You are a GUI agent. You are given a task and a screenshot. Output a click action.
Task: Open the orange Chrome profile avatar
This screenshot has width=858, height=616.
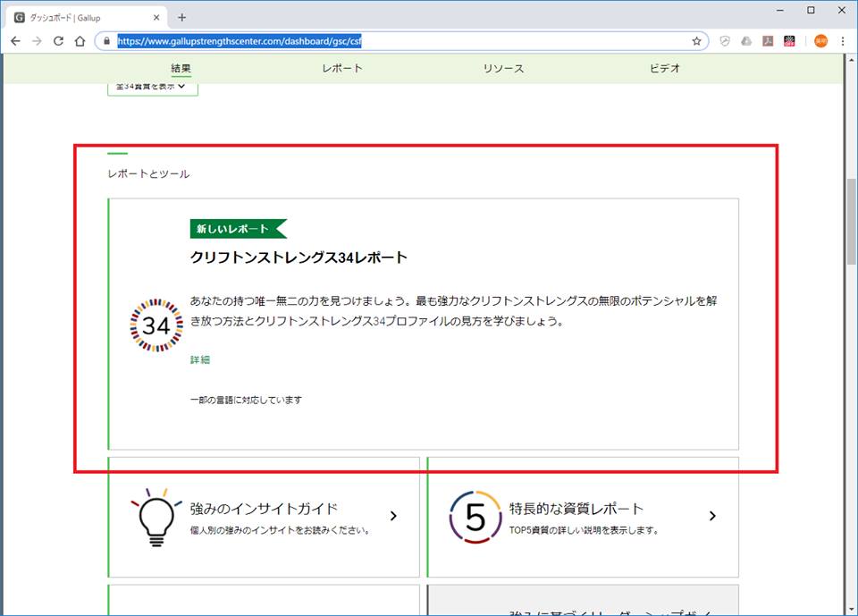point(820,41)
